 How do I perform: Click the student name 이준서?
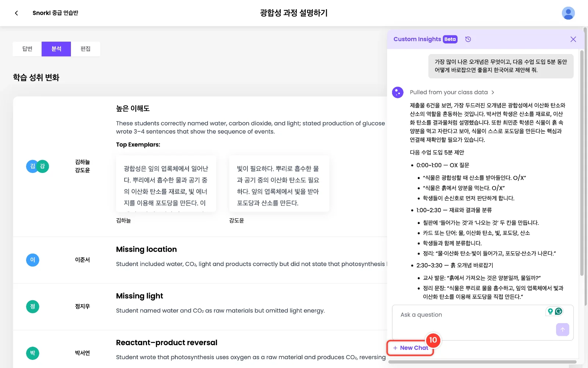coord(82,260)
